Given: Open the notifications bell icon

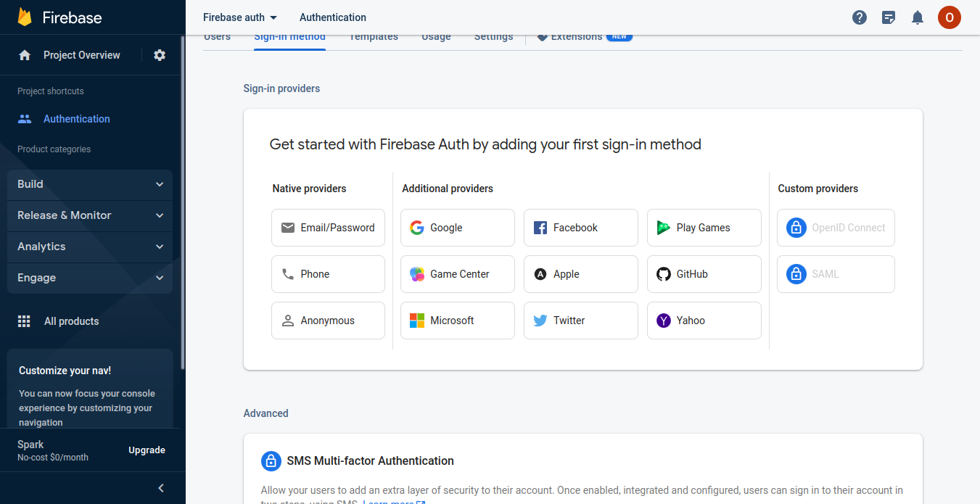Looking at the screenshot, I should pos(918,17).
